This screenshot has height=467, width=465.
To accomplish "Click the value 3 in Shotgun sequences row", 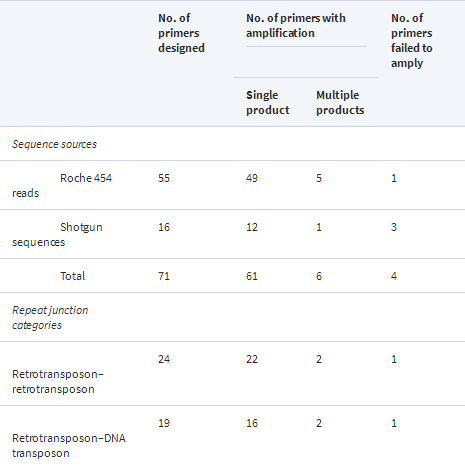I will (394, 227).
